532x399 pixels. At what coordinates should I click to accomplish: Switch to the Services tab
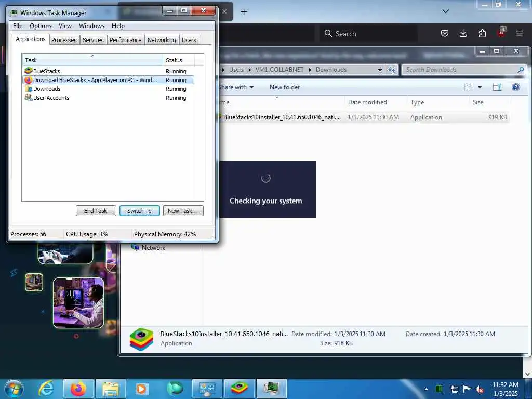[93, 40]
